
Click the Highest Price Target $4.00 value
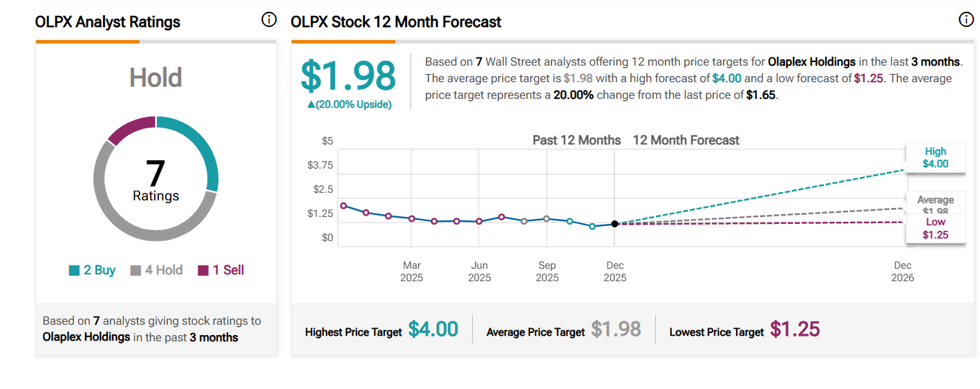[x=433, y=330]
